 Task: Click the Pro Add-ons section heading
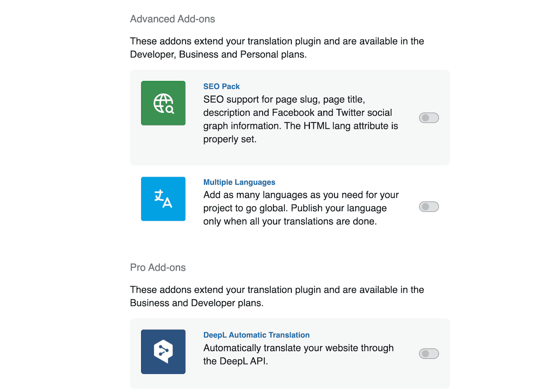[157, 267]
